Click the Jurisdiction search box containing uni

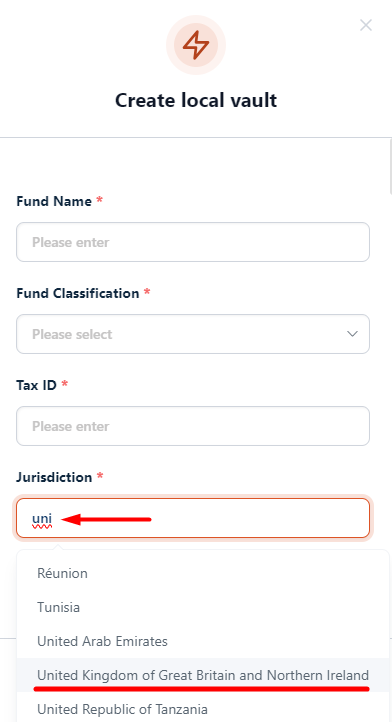(193, 518)
